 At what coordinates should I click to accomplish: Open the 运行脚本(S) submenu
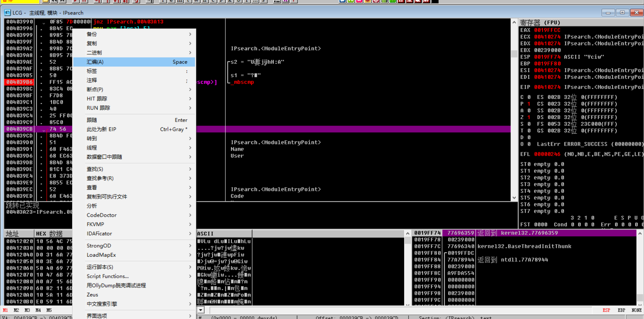(x=134, y=267)
